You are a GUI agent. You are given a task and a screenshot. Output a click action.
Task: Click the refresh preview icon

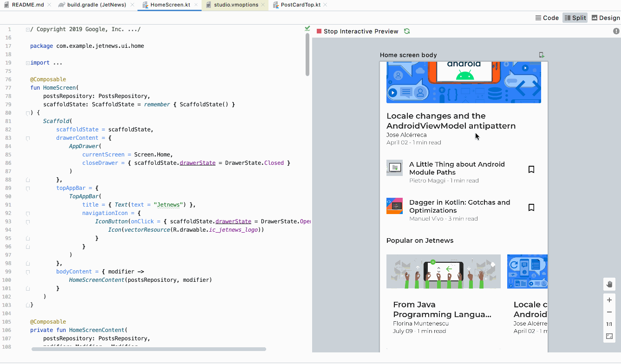pyautogui.click(x=407, y=31)
